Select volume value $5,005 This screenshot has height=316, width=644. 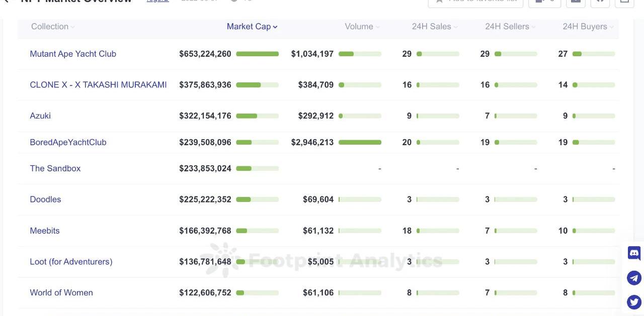pos(321,262)
